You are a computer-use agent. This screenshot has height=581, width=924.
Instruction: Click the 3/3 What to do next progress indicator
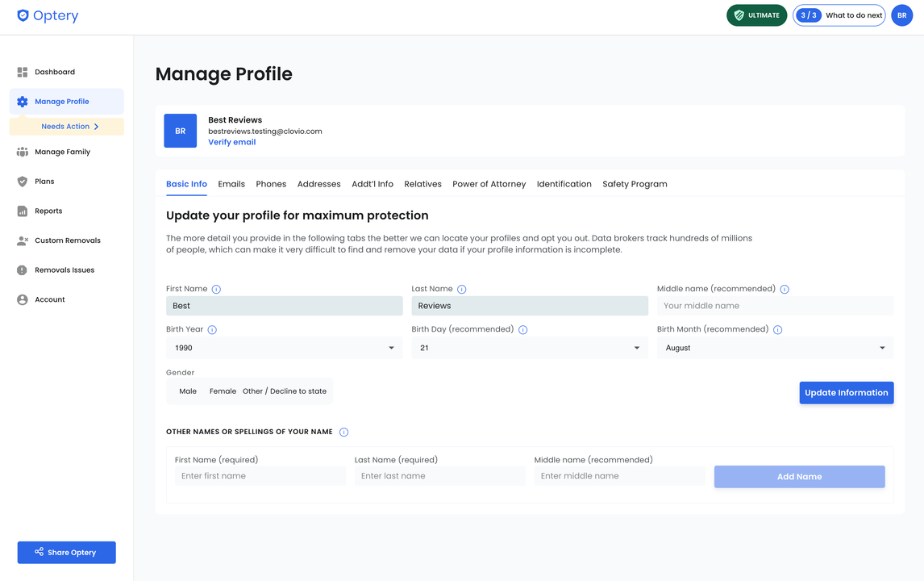pyautogui.click(x=839, y=15)
